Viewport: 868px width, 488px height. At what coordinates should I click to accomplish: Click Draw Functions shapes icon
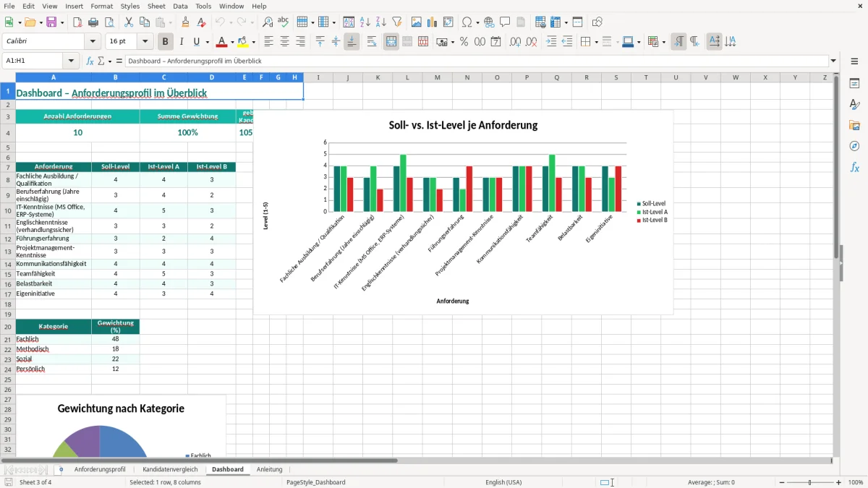[597, 22]
